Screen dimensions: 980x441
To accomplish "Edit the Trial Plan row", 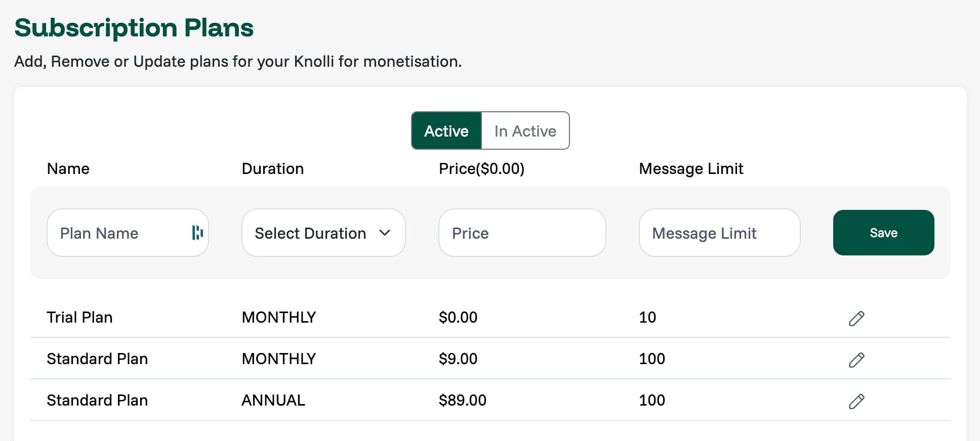I will pos(856,318).
